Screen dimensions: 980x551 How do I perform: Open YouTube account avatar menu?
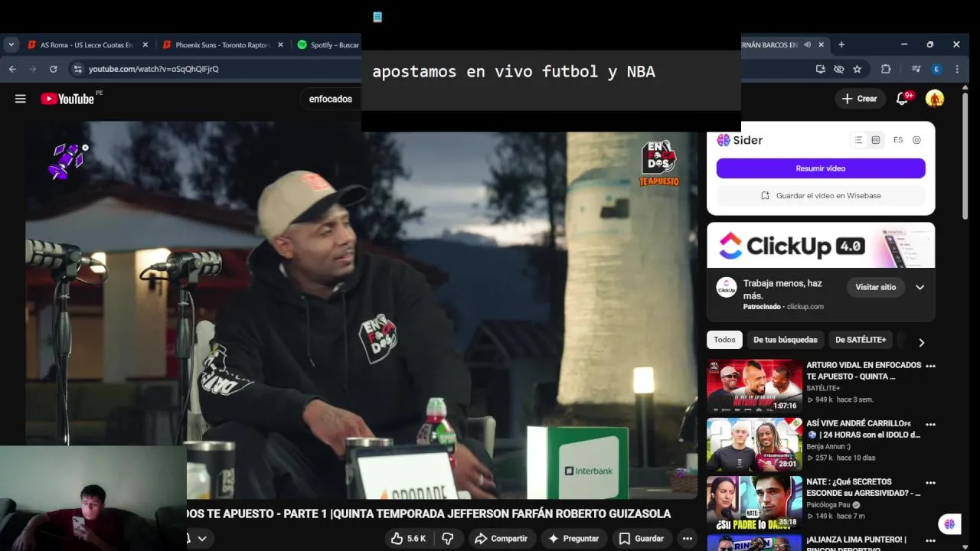tap(935, 99)
